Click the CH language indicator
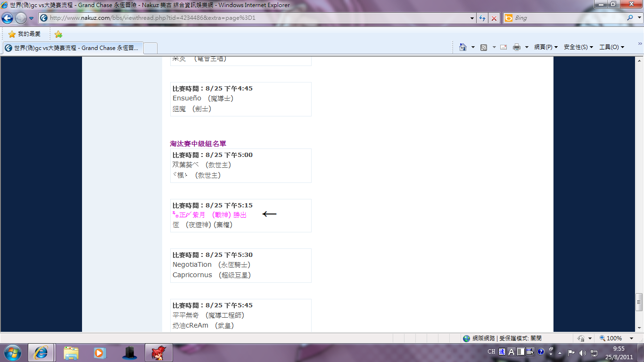Image resolution: width=644 pixels, height=362 pixels. (x=491, y=352)
